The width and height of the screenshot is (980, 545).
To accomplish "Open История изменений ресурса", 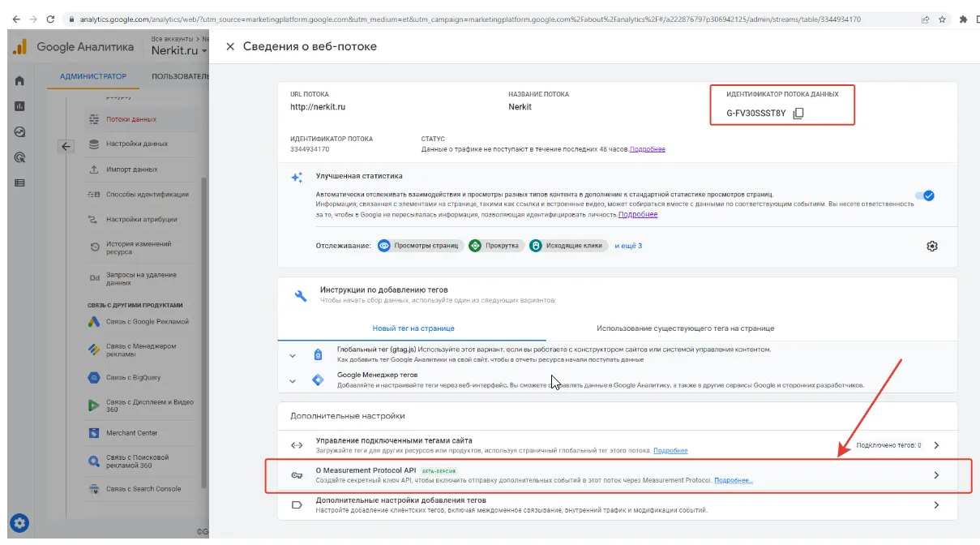I will [x=138, y=247].
